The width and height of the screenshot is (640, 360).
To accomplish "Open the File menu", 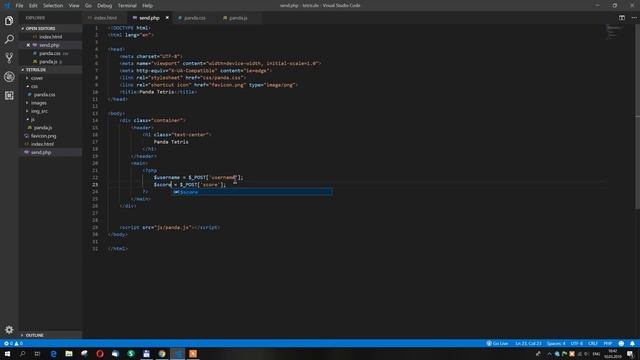I will [19, 6].
